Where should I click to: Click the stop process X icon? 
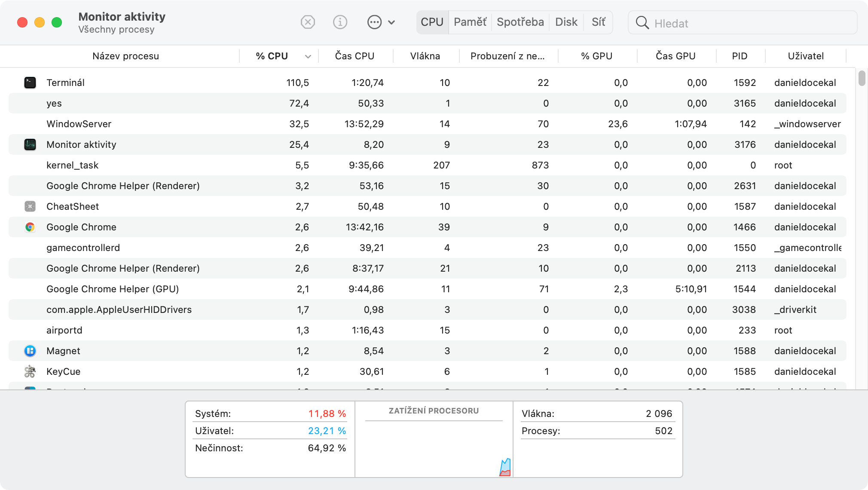pos(308,22)
